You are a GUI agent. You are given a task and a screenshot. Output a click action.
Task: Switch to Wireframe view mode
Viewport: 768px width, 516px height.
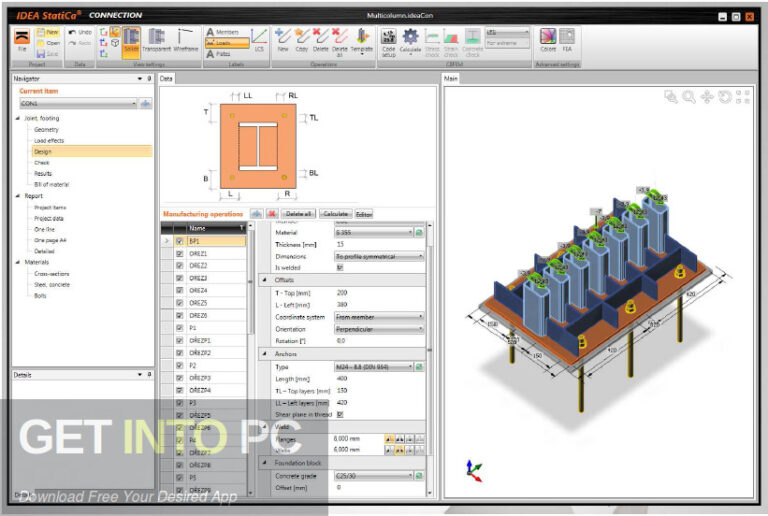[x=186, y=40]
